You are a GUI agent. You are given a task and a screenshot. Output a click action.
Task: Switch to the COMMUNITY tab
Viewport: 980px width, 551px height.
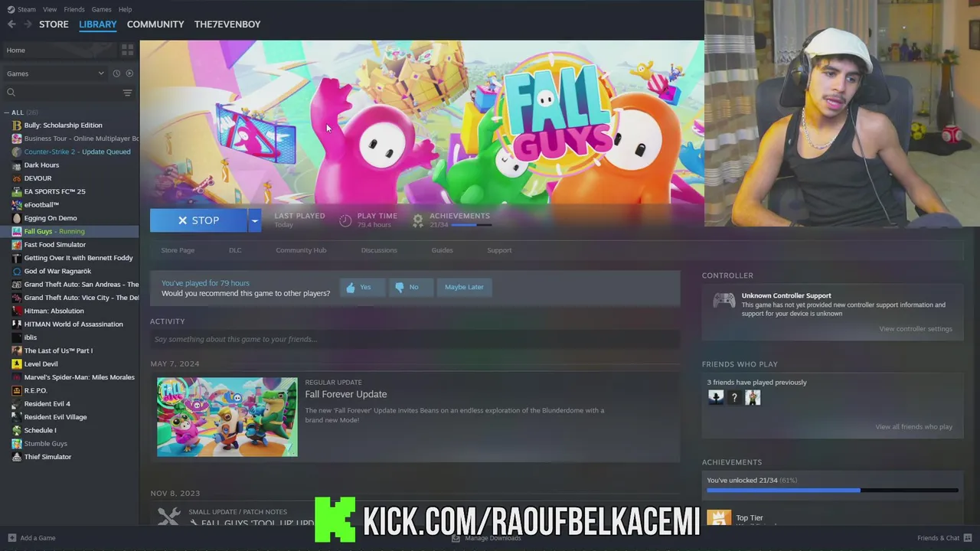point(155,24)
